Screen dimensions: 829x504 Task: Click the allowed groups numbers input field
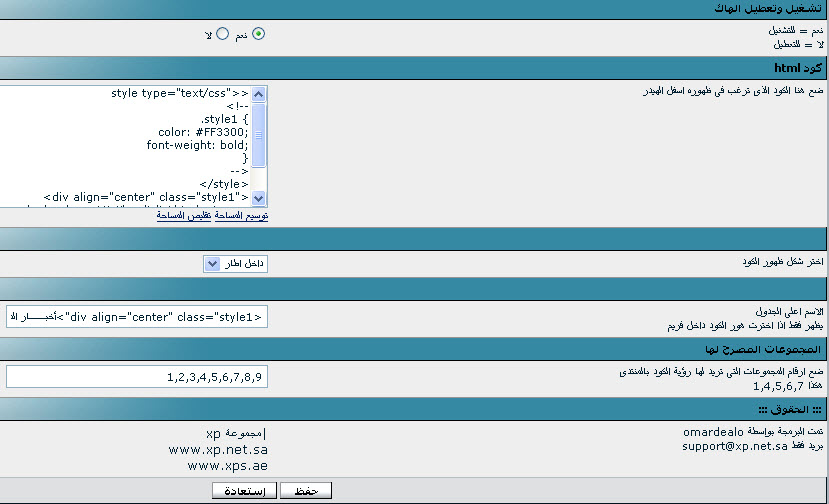click(x=137, y=377)
